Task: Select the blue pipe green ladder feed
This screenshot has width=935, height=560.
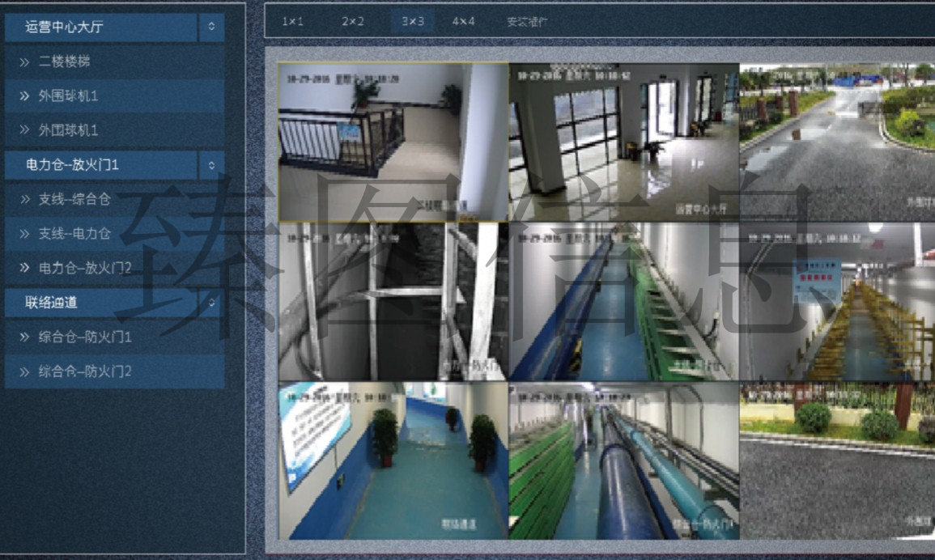Action: click(623, 302)
